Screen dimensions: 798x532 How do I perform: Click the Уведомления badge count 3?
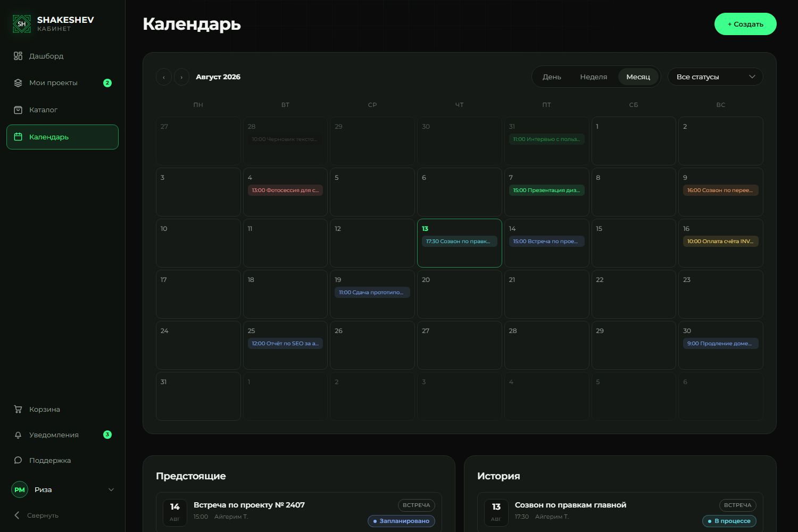(x=107, y=435)
